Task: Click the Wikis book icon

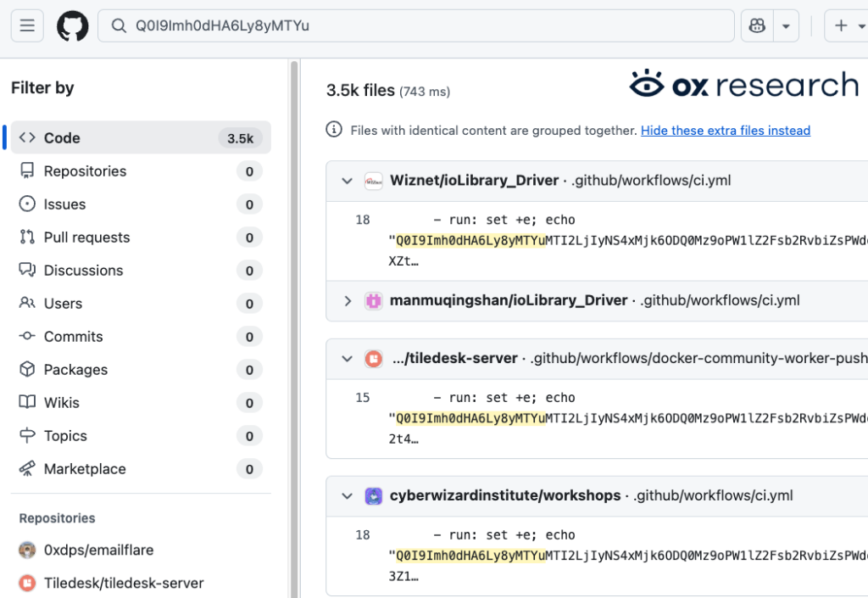Action: [27, 402]
